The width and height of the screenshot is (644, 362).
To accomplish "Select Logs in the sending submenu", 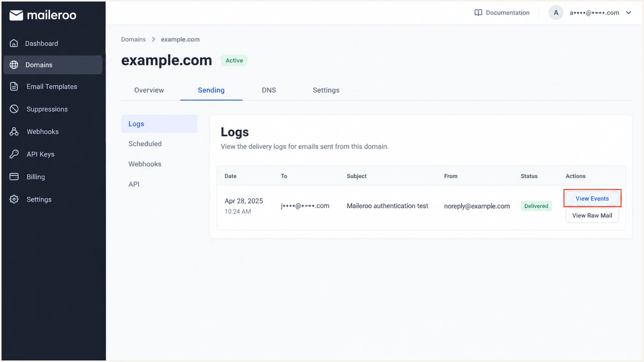I will pos(159,124).
